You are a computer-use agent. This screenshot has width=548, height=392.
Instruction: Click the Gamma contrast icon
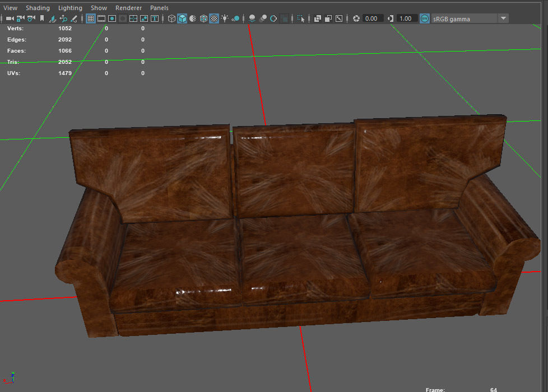[391, 18]
